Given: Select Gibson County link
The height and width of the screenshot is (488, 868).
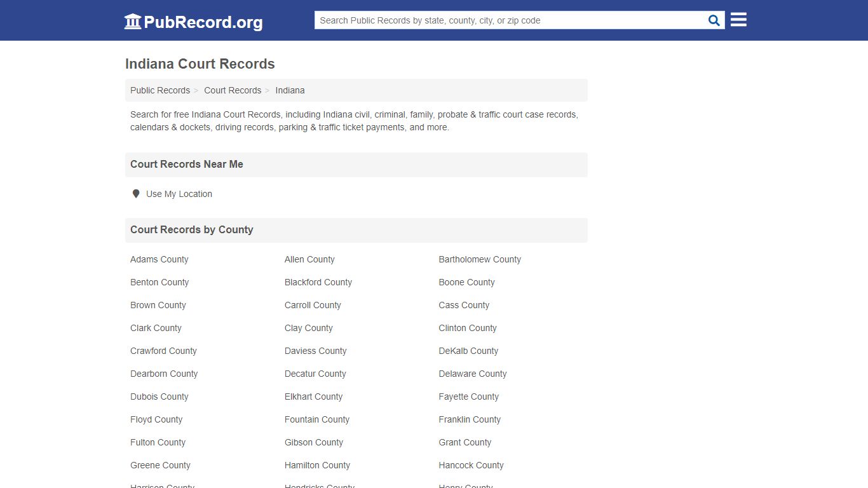Looking at the screenshot, I should coord(314,442).
